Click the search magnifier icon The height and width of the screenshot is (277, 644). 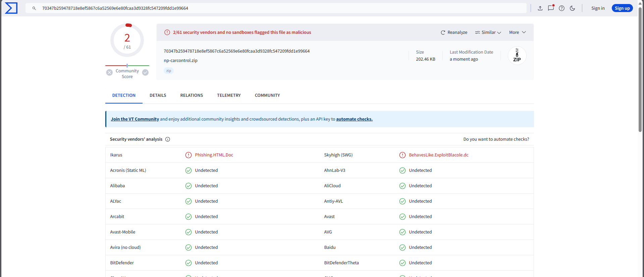[34, 8]
